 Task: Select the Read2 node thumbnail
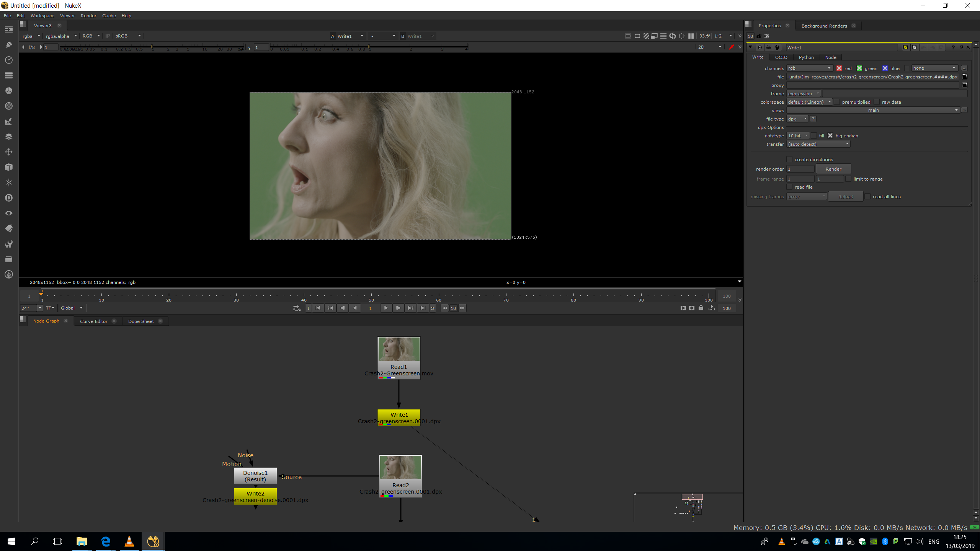400,468
